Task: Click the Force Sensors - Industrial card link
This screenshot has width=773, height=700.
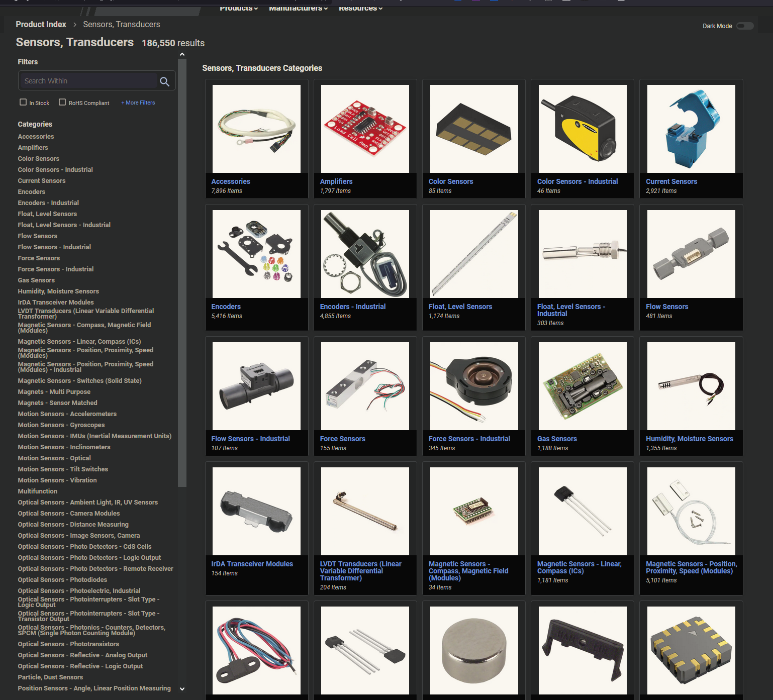Action: pos(469,439)
